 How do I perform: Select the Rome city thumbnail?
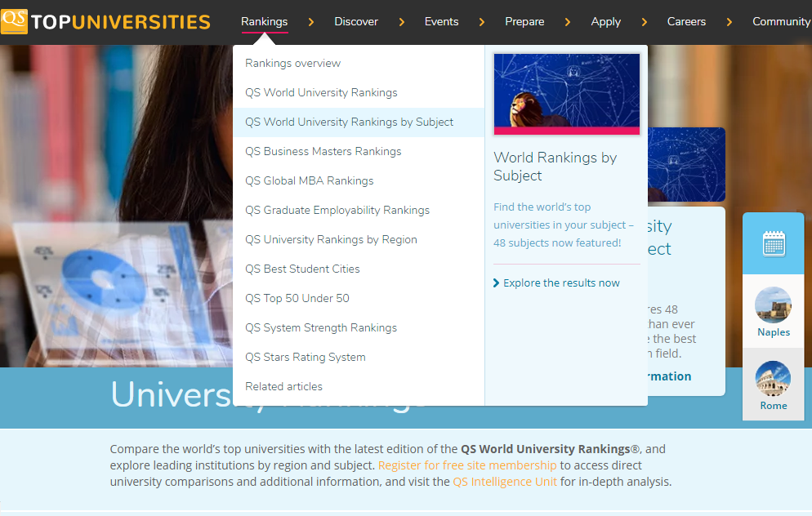click(x=773, y=378)
